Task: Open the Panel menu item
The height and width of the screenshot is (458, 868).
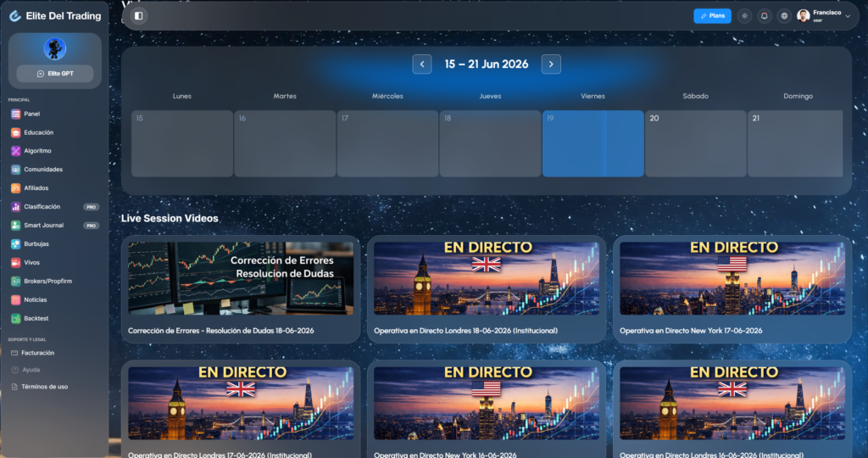Action: pyautogui.click(x=31, y=114)
